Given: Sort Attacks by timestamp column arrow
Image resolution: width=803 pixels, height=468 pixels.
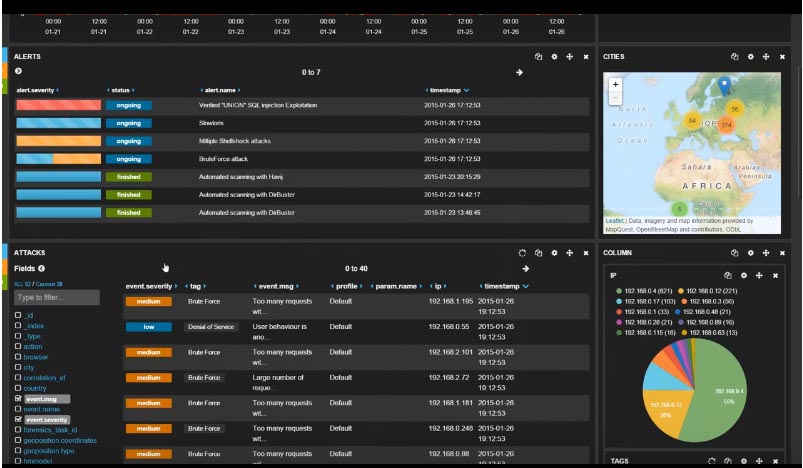Looking at the screenshot, I should [x=526, y=286].
